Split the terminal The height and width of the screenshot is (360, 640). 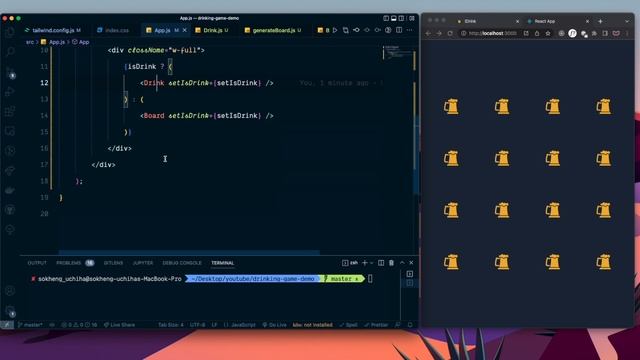tap(381, 263)
